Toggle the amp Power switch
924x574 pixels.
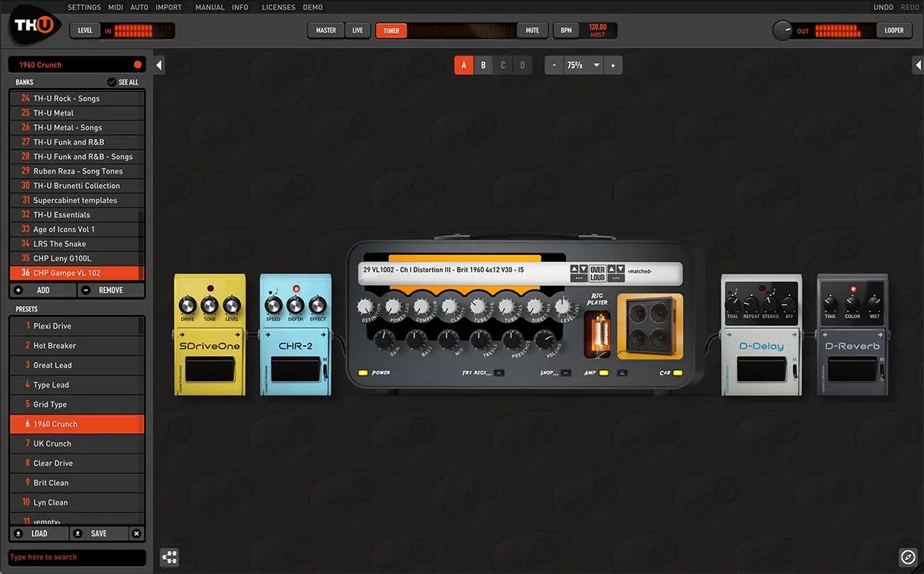[363, 373]
